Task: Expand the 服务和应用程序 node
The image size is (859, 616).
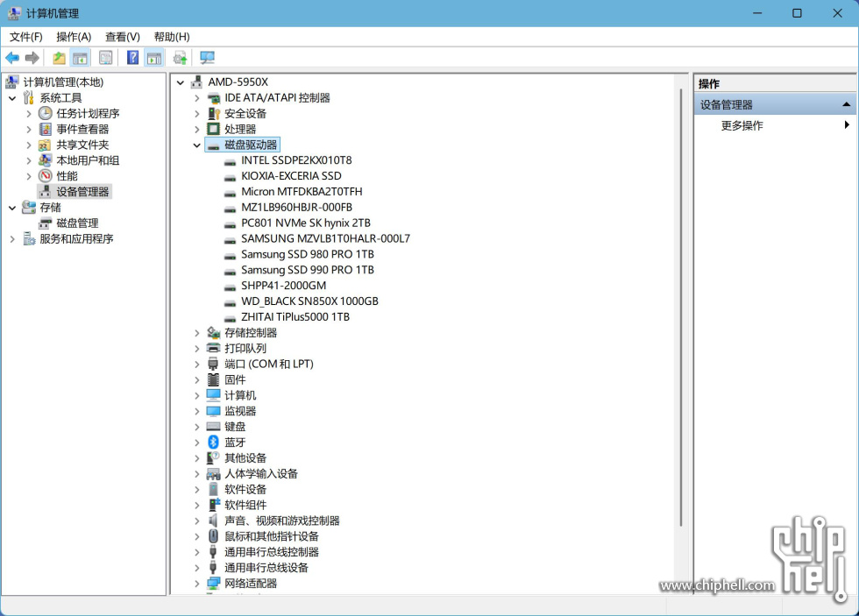Action: tap(12, 238)
